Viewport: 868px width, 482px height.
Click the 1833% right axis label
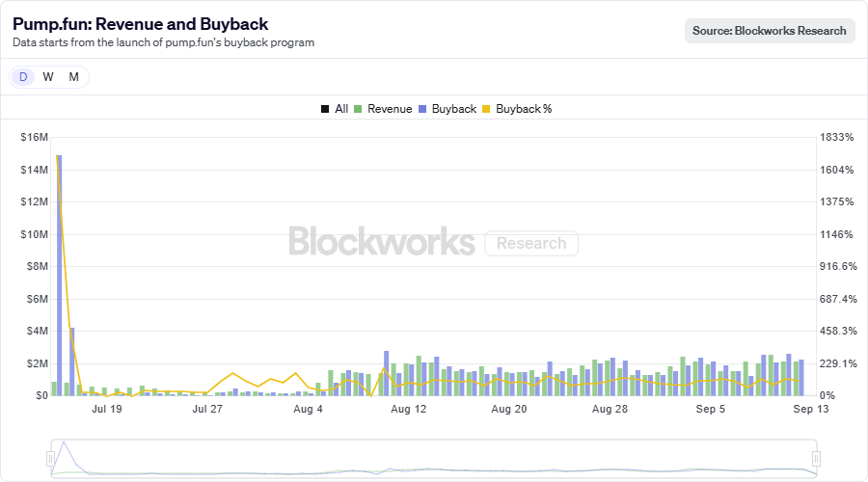[x=836, y=137]
